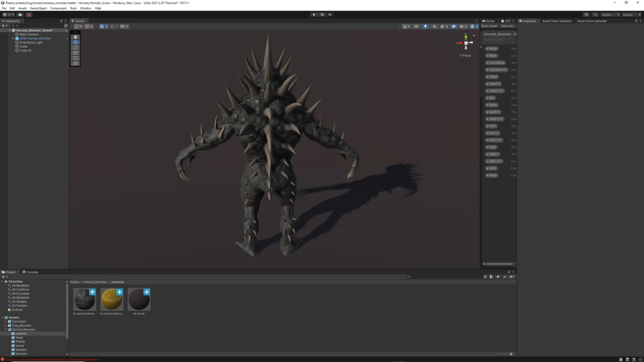Viewport: 644px width, 362px height.
Task: Open the Undo History icon
Action: point(586,14)
